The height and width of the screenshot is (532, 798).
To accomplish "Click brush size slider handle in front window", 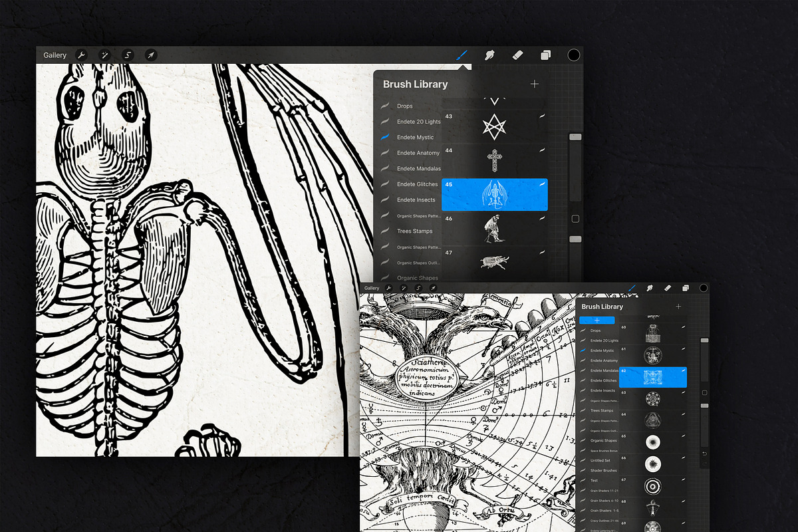I will (705, 340).
